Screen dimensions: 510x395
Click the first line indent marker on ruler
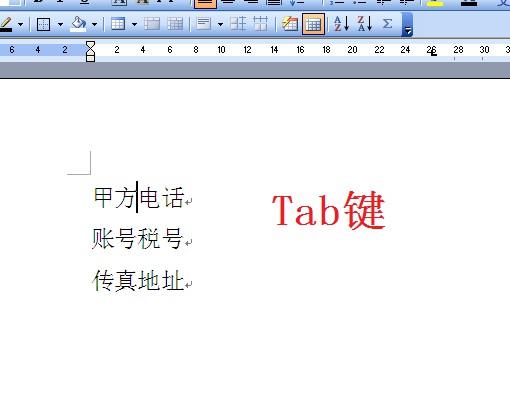coord(90,45)
